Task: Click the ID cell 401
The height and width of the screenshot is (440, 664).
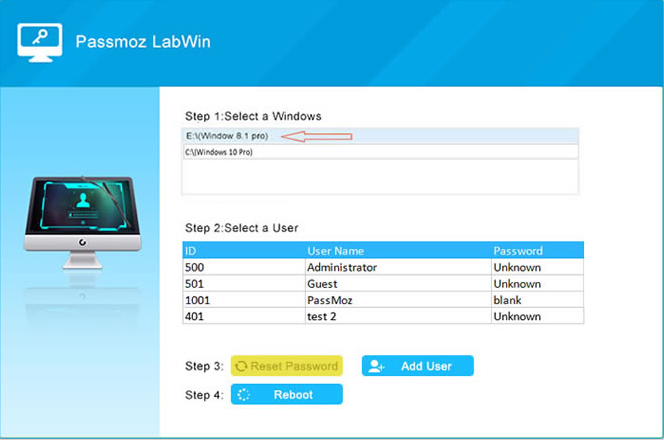Action: [244, 316]
